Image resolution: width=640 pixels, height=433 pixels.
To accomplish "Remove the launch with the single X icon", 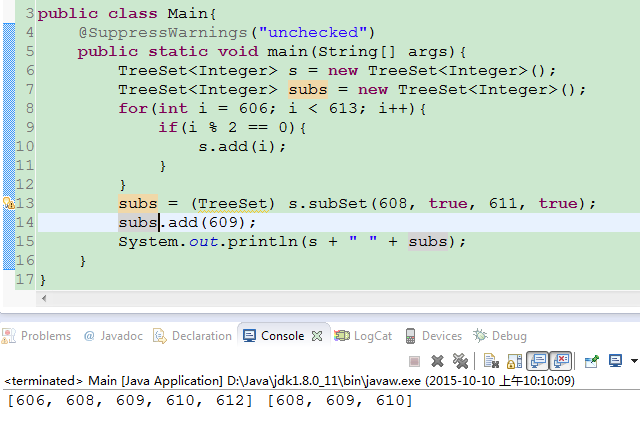I will tap(437, 361).
